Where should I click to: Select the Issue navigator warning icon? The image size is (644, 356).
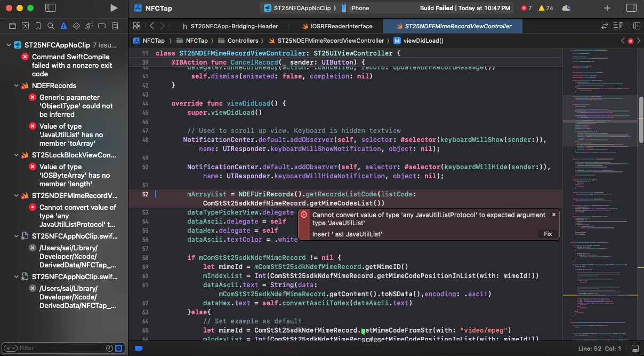63,26
